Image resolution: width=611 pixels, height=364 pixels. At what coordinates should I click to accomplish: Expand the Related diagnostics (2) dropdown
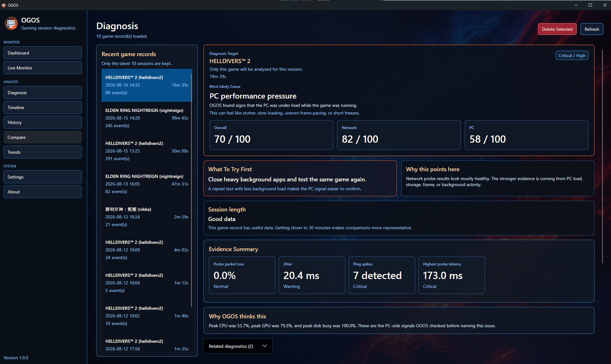(238, 346)
